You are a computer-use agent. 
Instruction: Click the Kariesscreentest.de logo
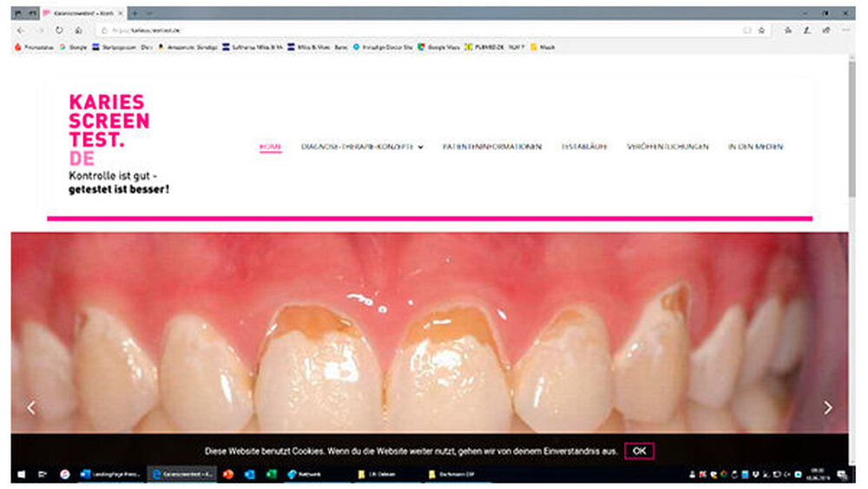(x=109, y=130)
